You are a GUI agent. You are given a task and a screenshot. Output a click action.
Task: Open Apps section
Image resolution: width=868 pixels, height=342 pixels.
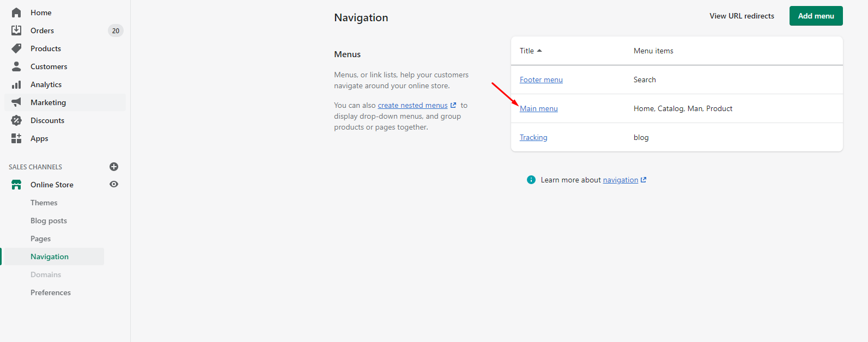click(39, 138)
